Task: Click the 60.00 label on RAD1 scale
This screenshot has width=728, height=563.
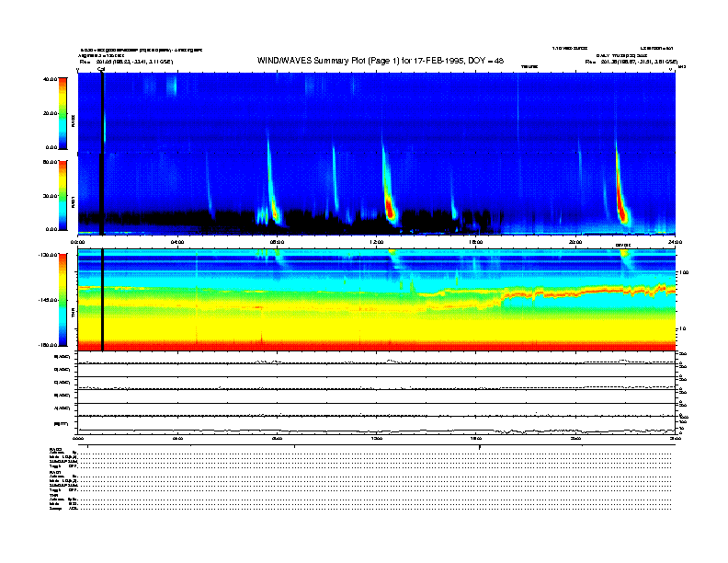Action: click(50, 162)
